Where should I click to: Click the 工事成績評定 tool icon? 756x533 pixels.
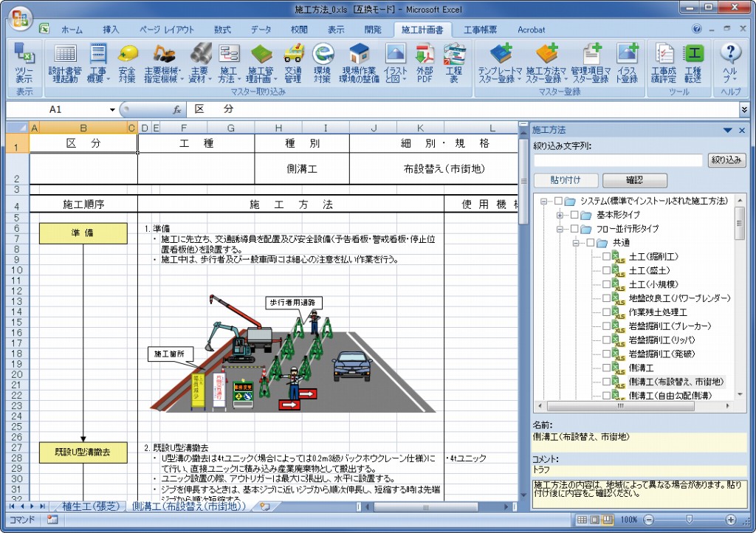pyautogui.click(x=664, y=62)
